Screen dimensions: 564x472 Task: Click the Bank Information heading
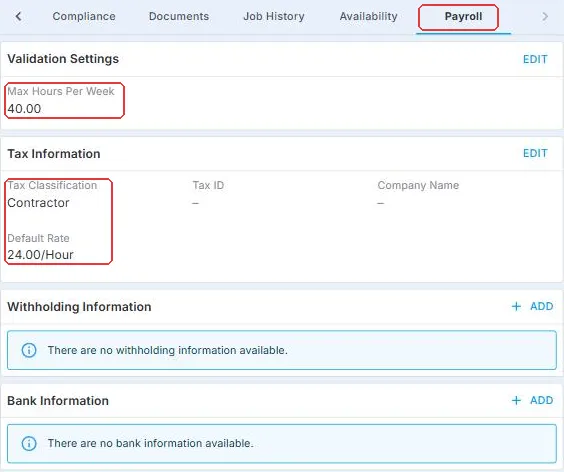[58, 400]
